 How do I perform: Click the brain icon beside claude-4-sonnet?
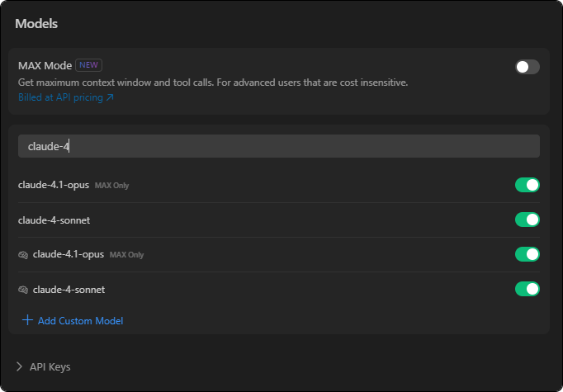click(23, 290)
